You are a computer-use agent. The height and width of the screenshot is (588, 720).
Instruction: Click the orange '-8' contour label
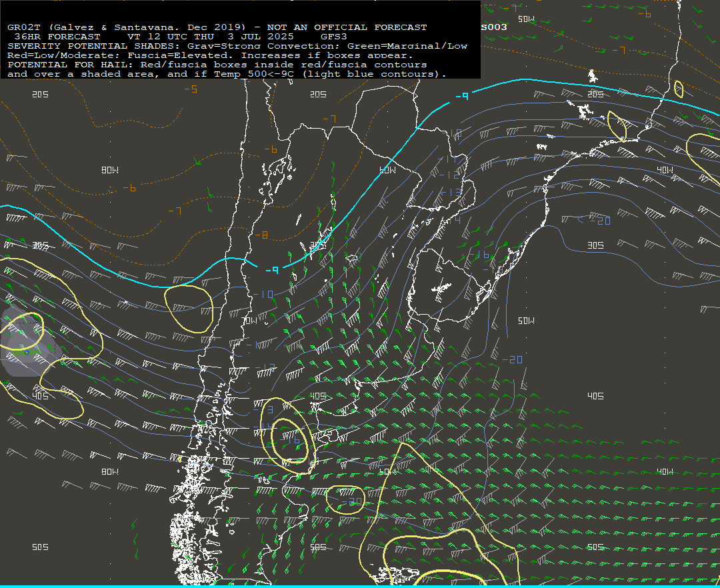pyautogui.click(x=261, y=235)
